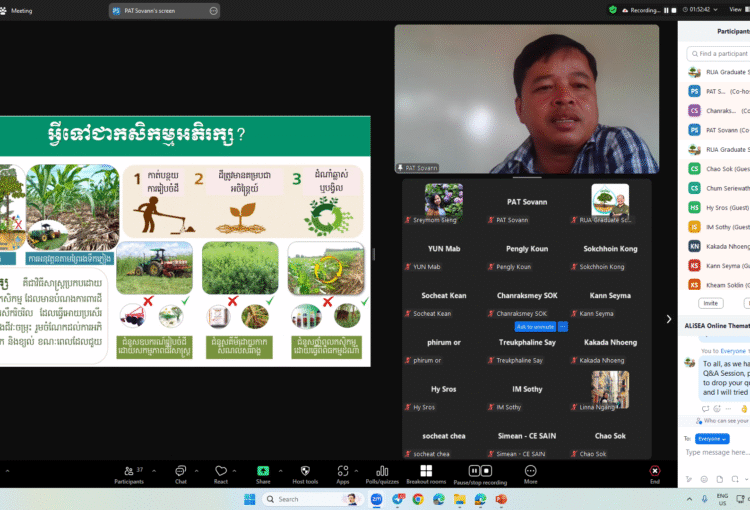
Task: Launch Polls/quizzes from the toolbar
Action: point(382,472)
